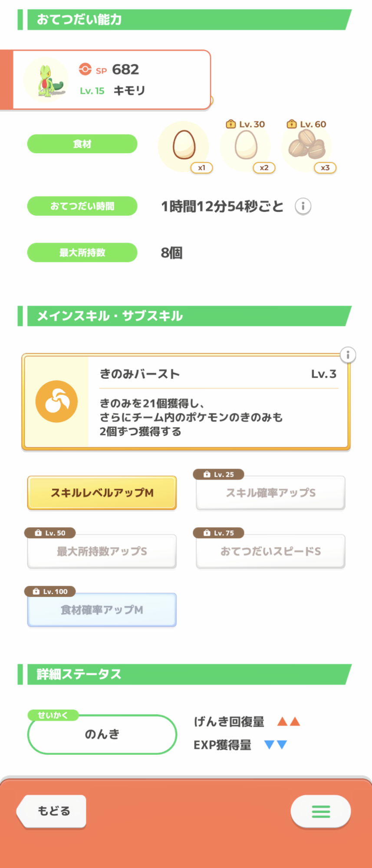Tap the Lv. 30 locked egg ingredient

246,145
